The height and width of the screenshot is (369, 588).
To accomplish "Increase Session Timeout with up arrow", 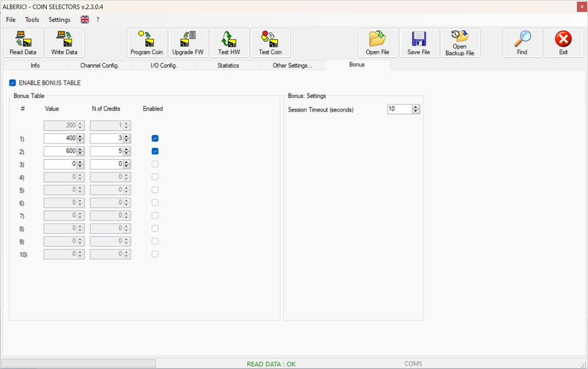I will (x=416, y=107).
